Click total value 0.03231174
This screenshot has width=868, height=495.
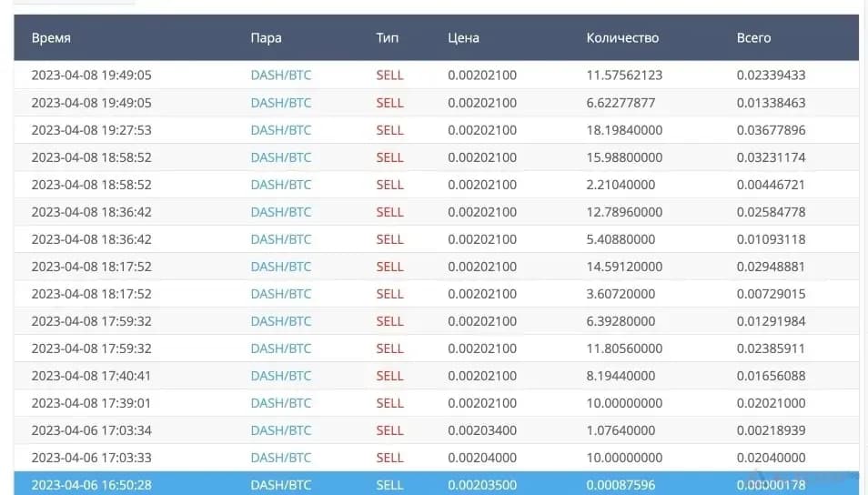(x=771, y=157)
